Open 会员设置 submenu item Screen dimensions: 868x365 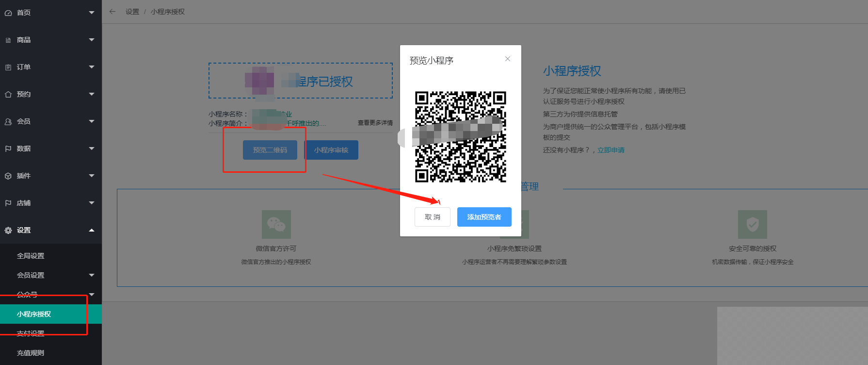click(x=51, y=275)
